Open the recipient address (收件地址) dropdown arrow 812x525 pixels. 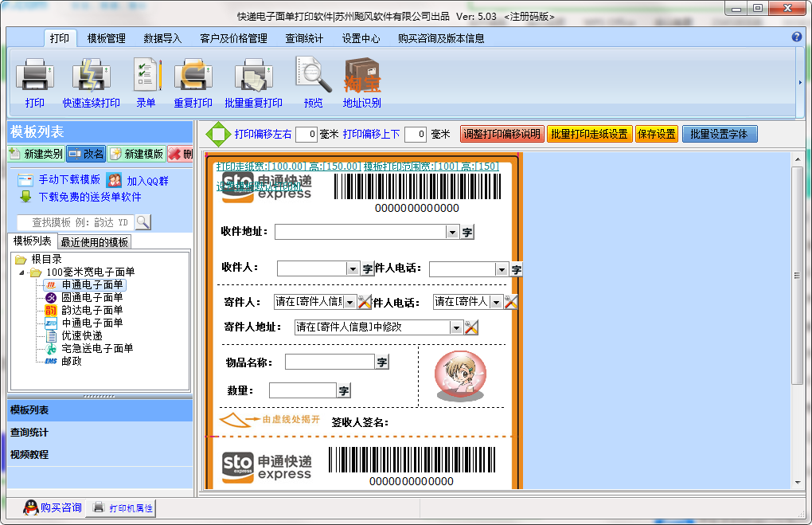(452, 232)
